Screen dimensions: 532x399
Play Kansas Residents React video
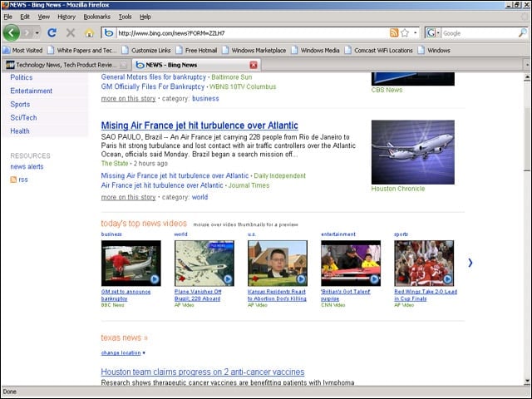pyautogui.click(x=278, y=264)
